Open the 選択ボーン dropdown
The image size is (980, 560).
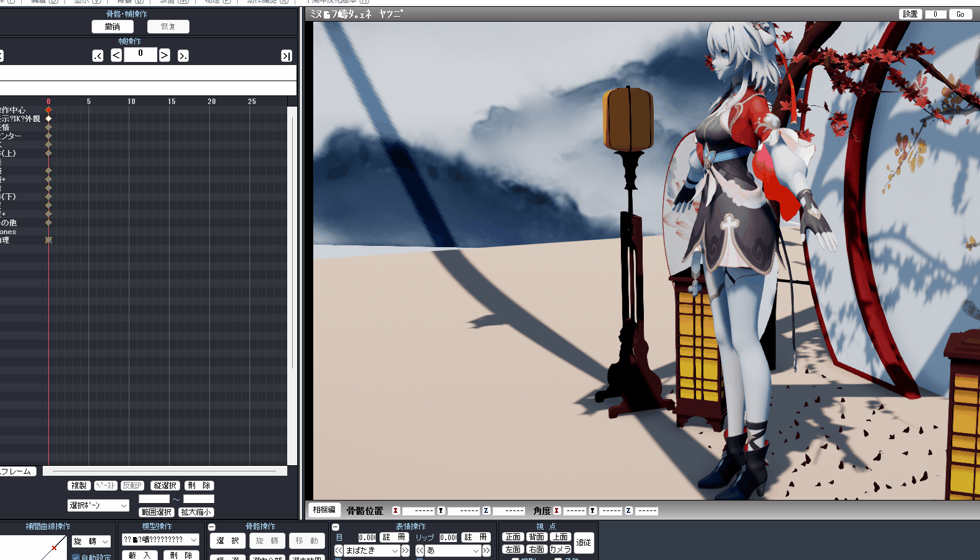(x=98, y=505)
